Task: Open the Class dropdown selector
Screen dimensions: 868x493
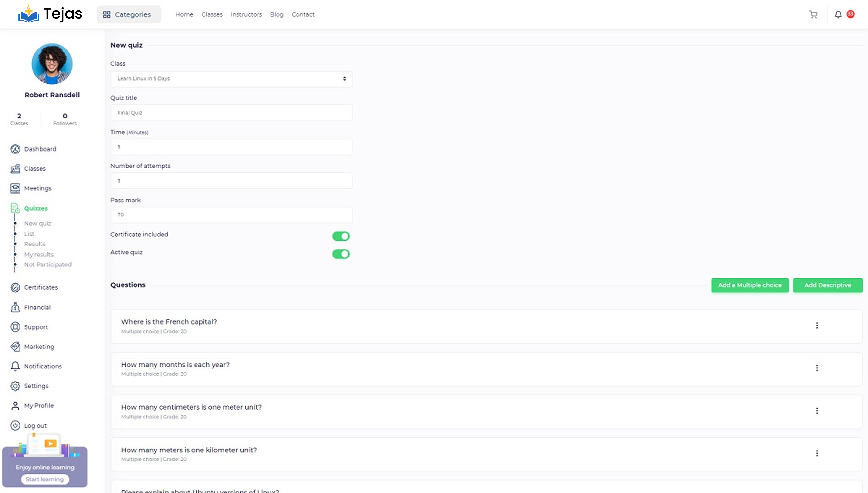Action: [231, 79]
